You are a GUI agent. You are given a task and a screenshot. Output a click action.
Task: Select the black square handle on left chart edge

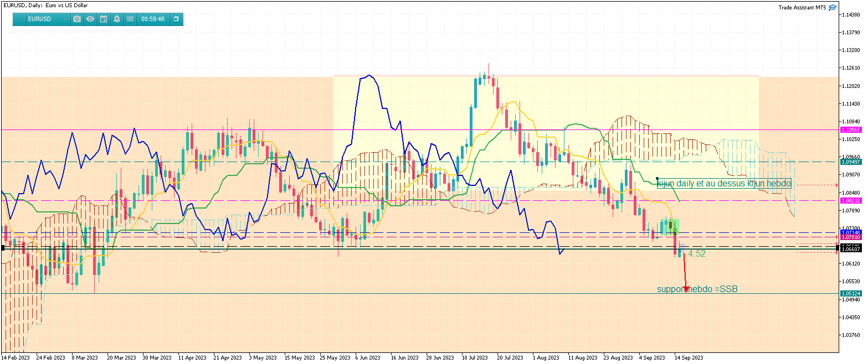(2, 248)
